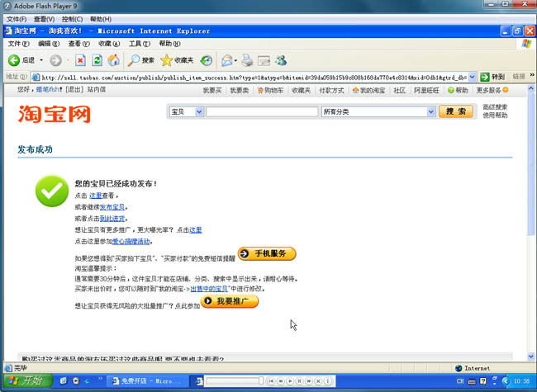Viewport: 537px width, 392px height.
Task: Open the Back button dropdown arrow
Action: click(41, 60)
